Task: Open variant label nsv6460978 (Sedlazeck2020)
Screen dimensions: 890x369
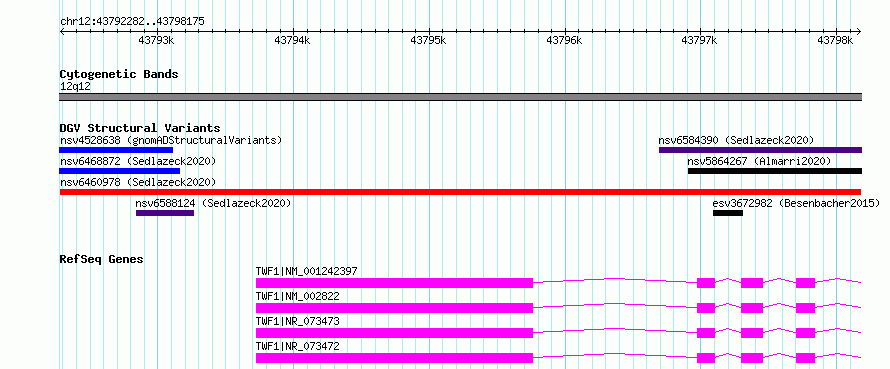Action: [138, 182]
